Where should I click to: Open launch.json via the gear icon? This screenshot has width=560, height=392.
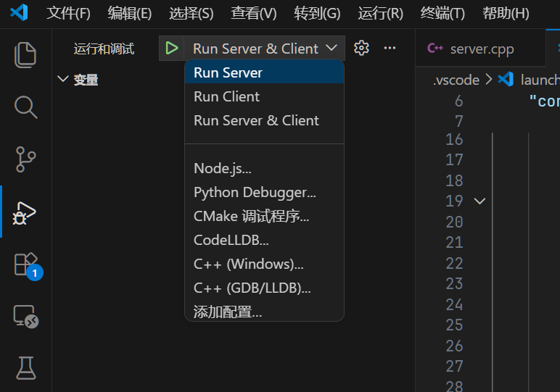pyautogui.click(x=361, y=48)
